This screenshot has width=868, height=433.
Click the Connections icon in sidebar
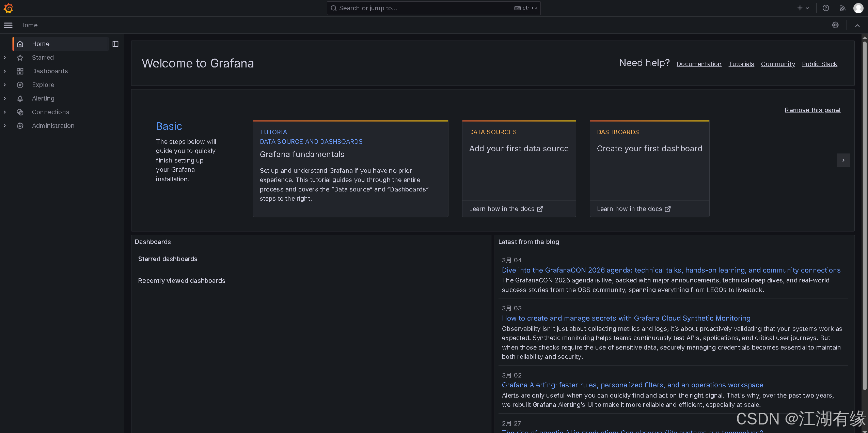20,112
